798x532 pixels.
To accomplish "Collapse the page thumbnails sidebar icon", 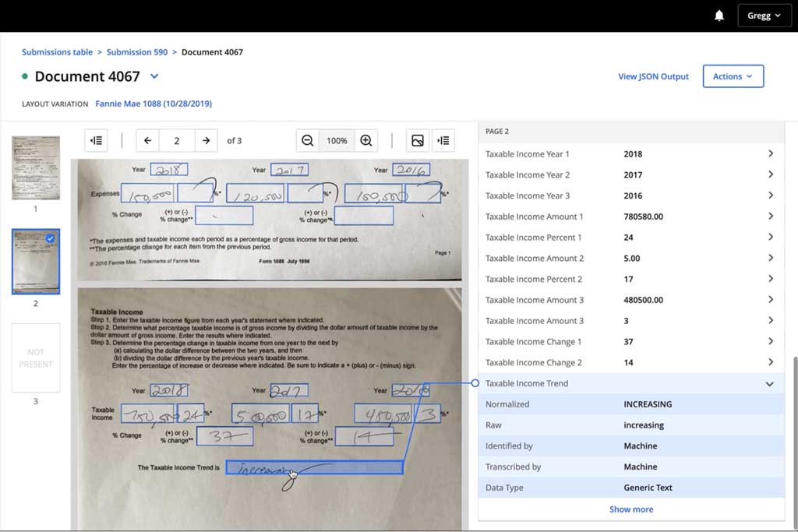I will pyautogui.click(x=96, y=140).
